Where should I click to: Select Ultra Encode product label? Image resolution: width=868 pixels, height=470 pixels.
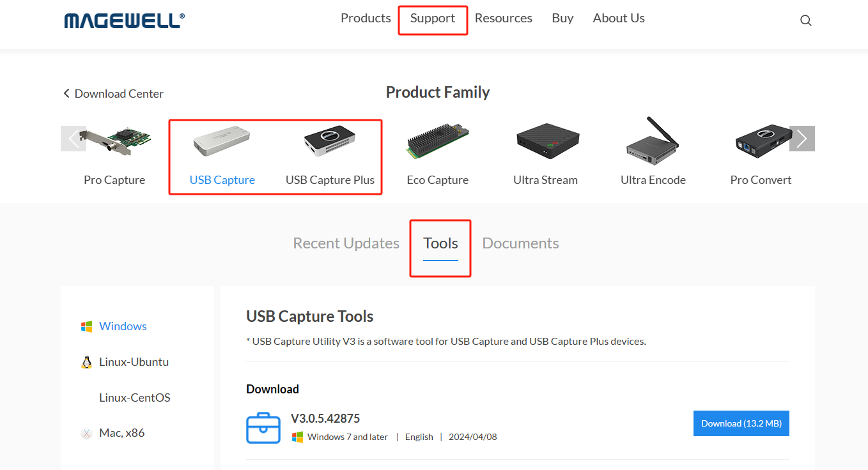coord(653,180)
